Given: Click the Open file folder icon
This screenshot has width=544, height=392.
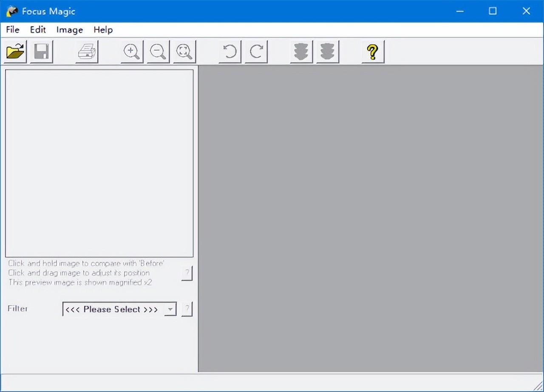Looking at the screenshot, I should pos(15,52).
